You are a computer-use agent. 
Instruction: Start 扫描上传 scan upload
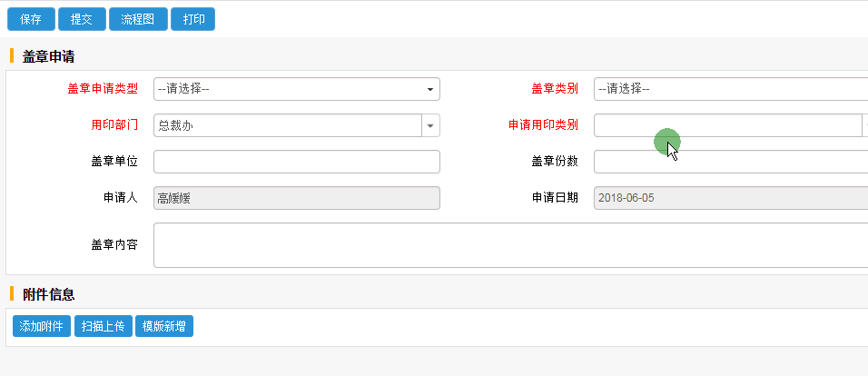[x=104, y=326]
